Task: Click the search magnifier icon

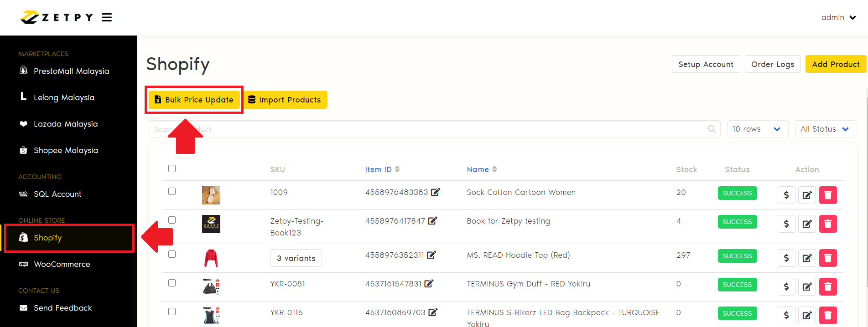Action: 711,129
